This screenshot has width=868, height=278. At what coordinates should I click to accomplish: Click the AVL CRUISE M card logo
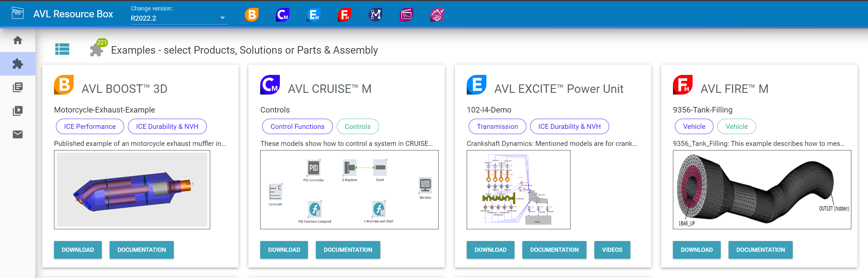(x=270, y=85)
